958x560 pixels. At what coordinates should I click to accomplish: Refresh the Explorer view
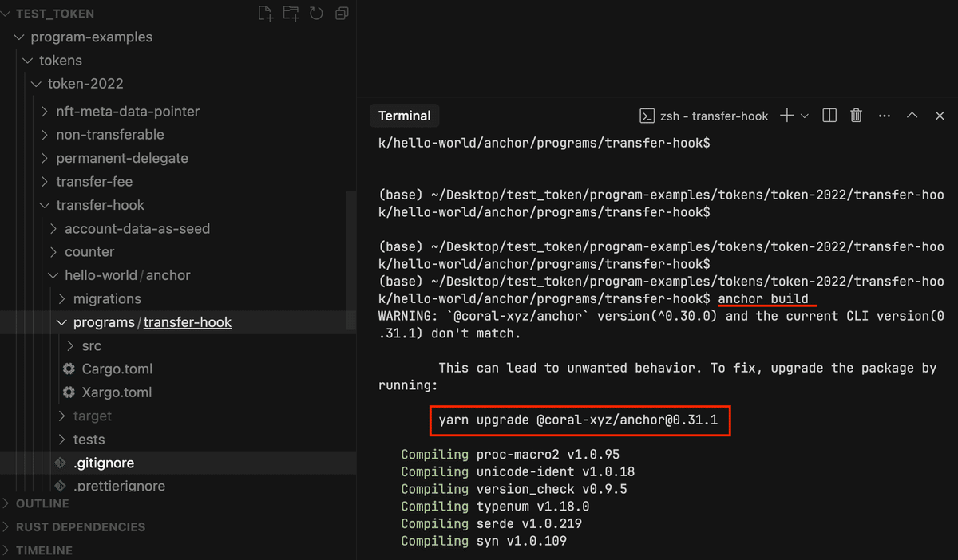pos(317,14)
